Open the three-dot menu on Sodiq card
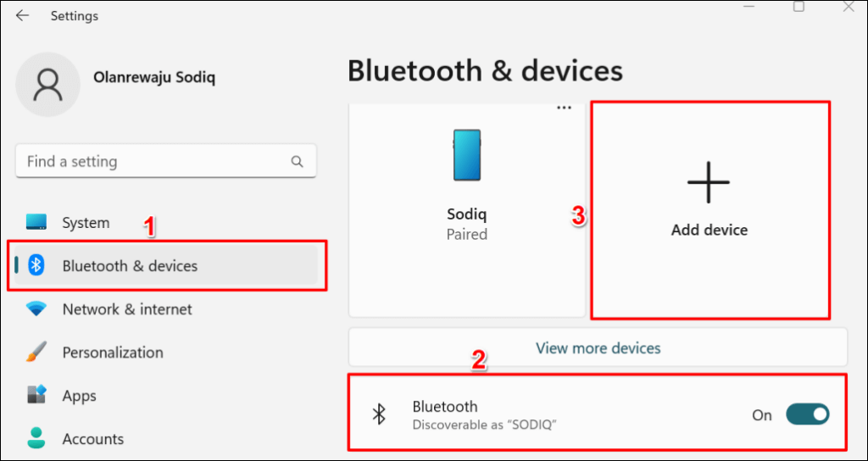The height and width of the screenshot is (461, 868). (564, 108)
